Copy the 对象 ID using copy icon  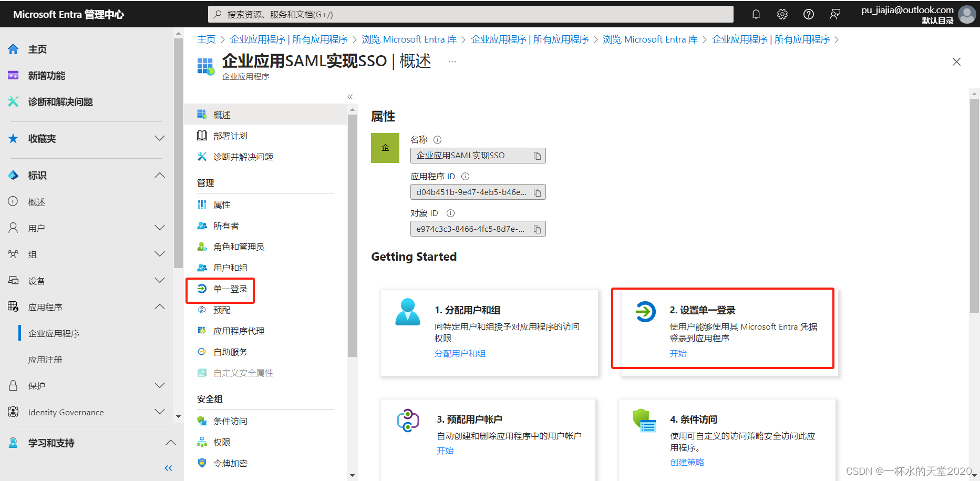coord(537,229)
